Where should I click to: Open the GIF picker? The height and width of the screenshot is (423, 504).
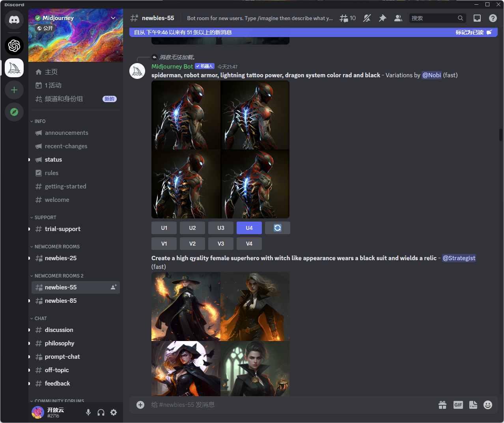[458, 405]
